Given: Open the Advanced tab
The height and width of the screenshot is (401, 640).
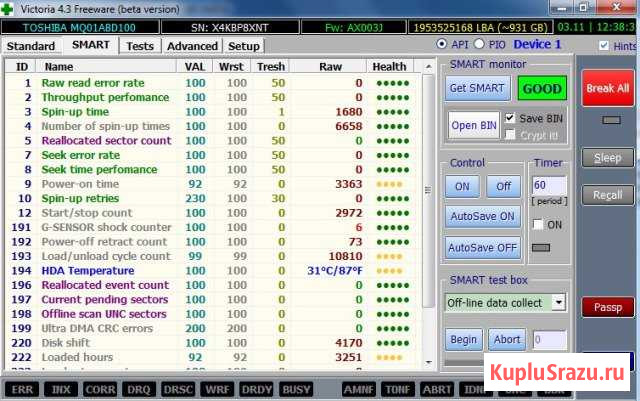Looking at the screenshot, I should tap(192, 46).
